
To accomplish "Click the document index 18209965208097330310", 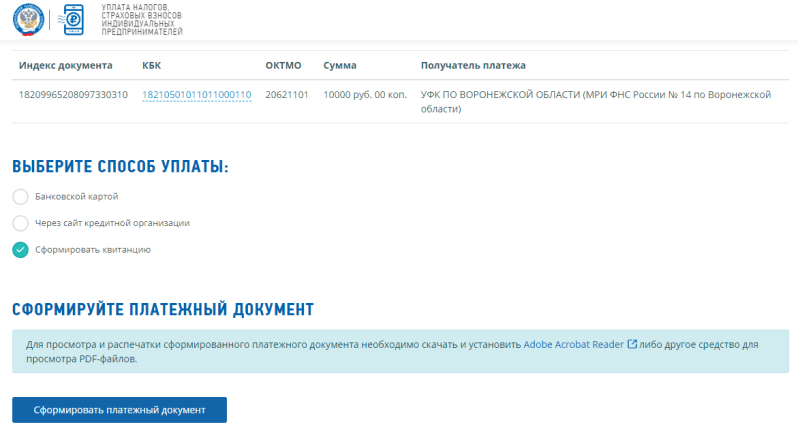I will click(x=73, y=95).
